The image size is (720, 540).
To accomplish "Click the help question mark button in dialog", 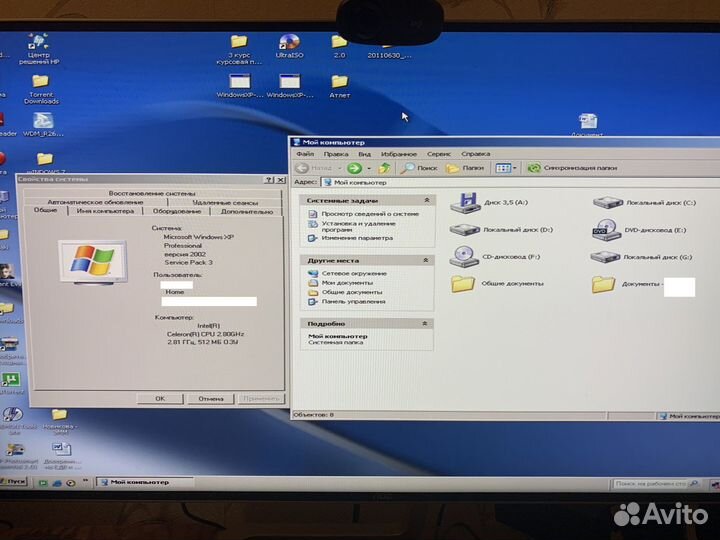I will [269, 180].
